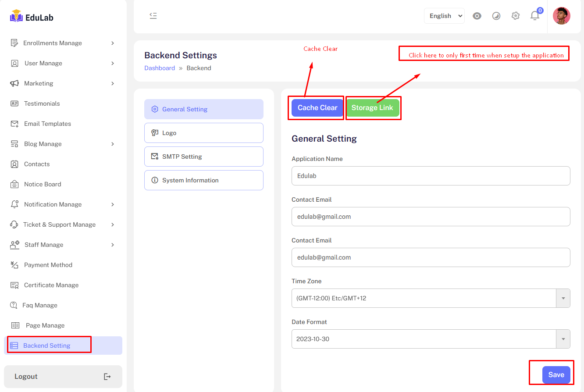Click the Cache Clear button

coord(317,108)
